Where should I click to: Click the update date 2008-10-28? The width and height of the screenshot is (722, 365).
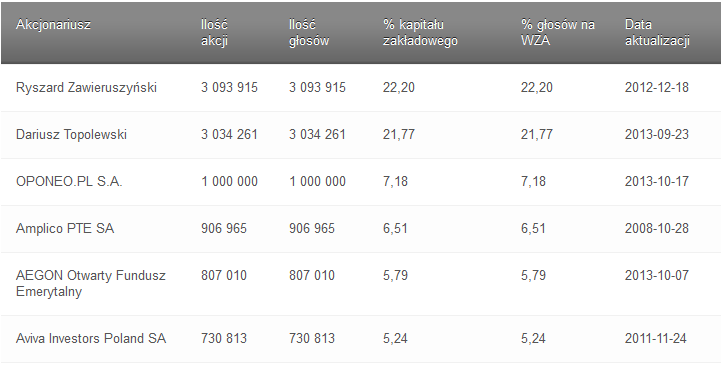[657, 228]
